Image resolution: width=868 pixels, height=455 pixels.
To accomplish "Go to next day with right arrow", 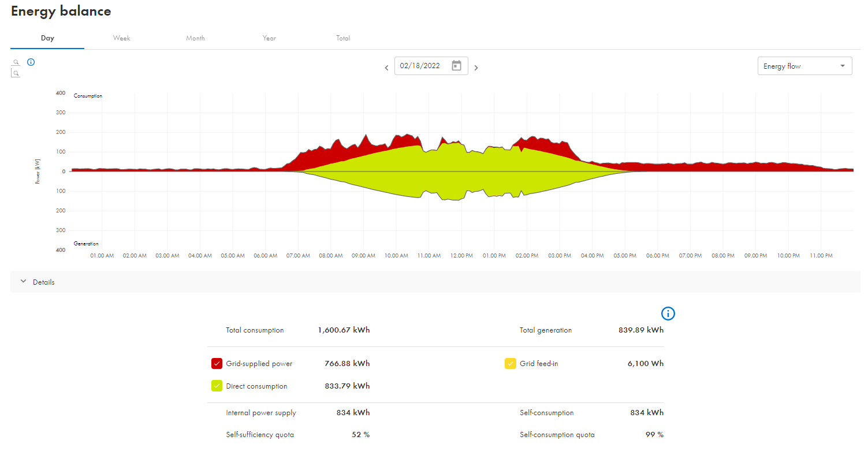I will (476, 68).
